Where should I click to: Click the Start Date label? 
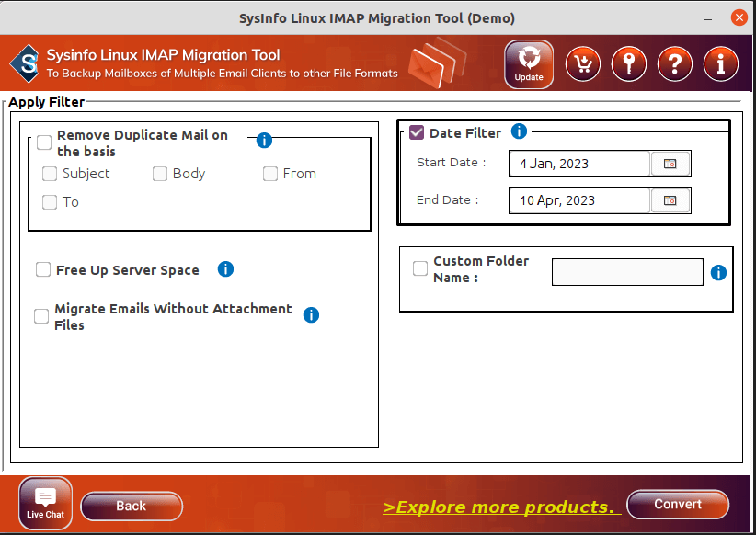(x=452, y=163)
